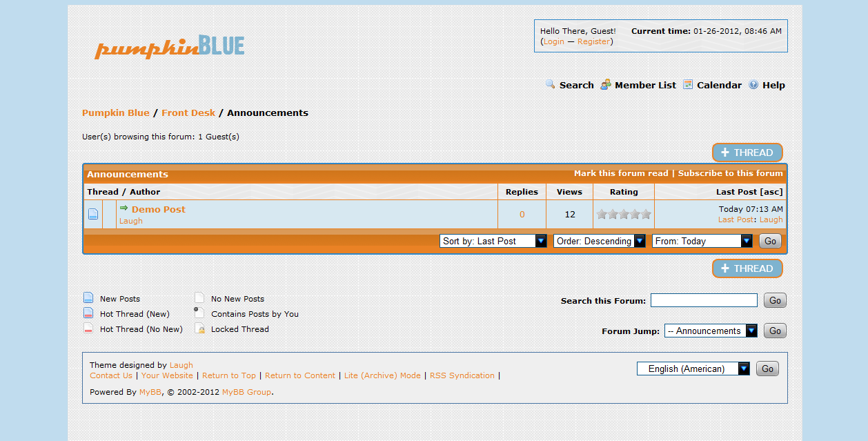Image resolution: width=868 pixels, height=441 pixels.
Task: Click the Your Website footer link
Action: [x=167, y=375]
